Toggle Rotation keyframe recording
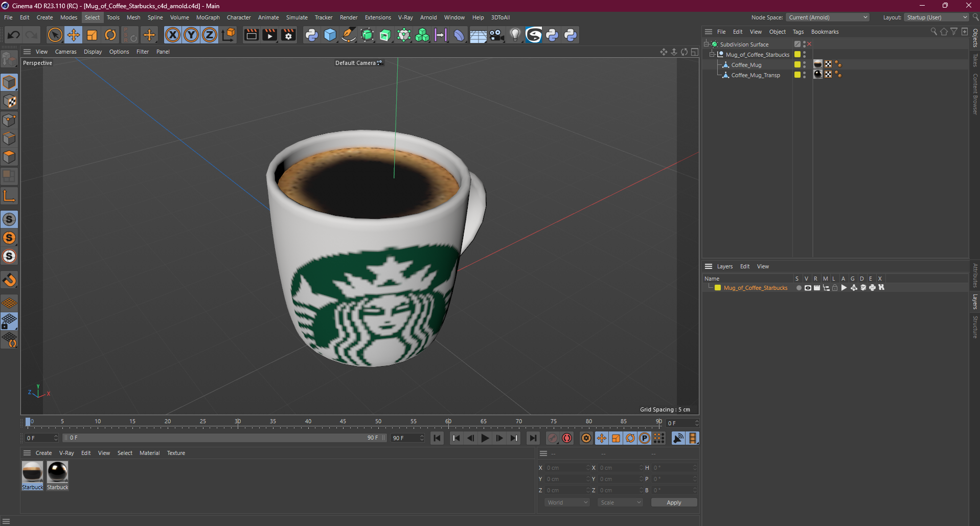 click(630, 438)
